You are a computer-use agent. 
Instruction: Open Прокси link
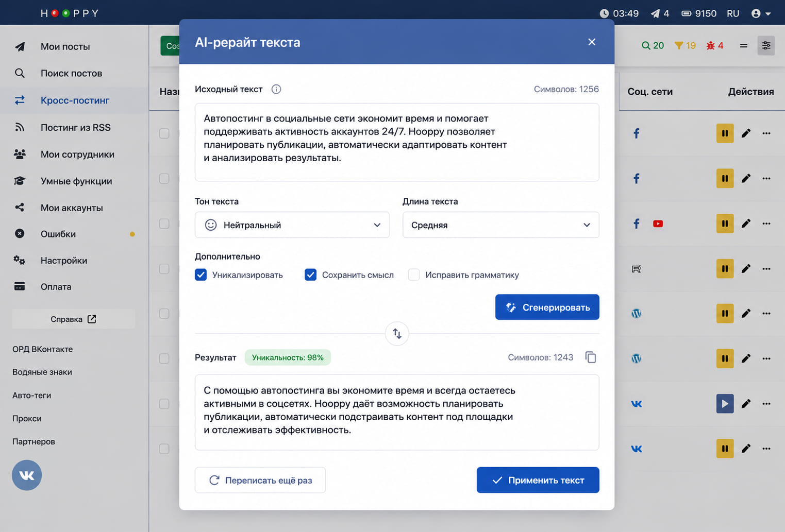click(x=27, y=418)
